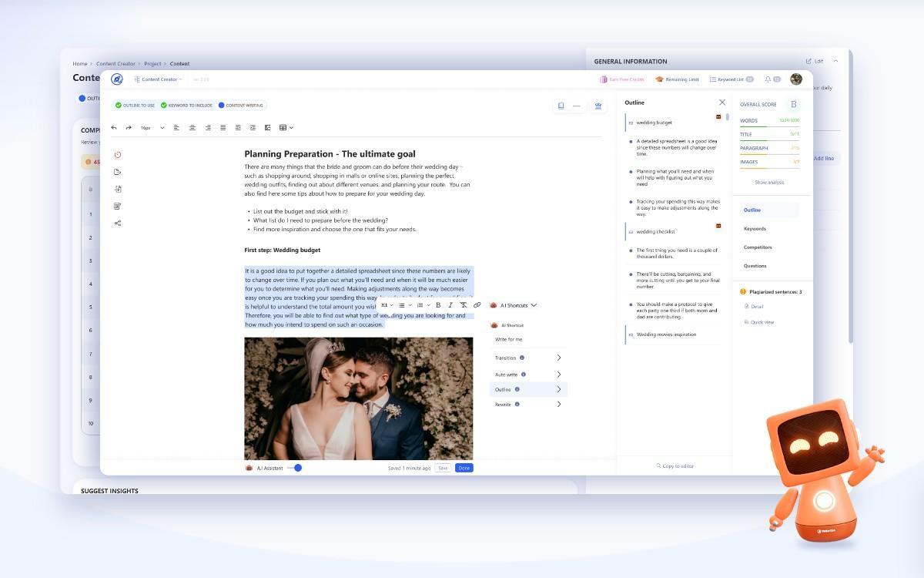924x578 pixels.
Task: Click the Redo arrow in the editor toolbar
Action: (128, 128)
